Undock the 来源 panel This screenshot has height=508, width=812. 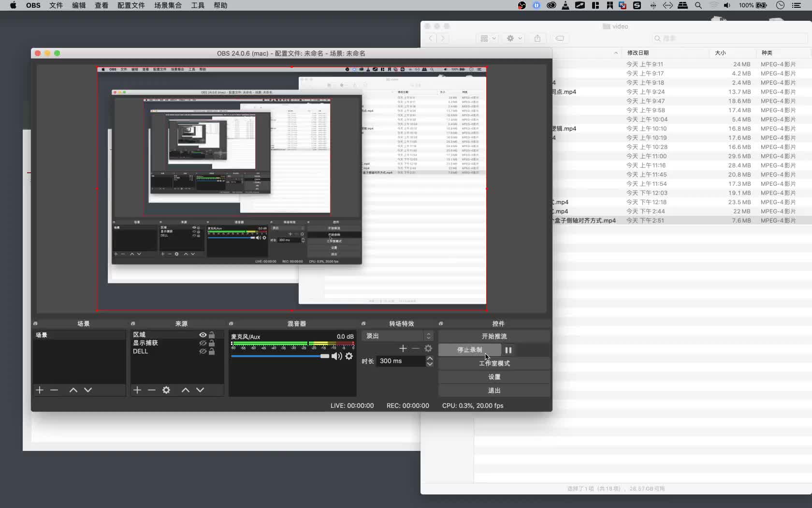[133, 324]
